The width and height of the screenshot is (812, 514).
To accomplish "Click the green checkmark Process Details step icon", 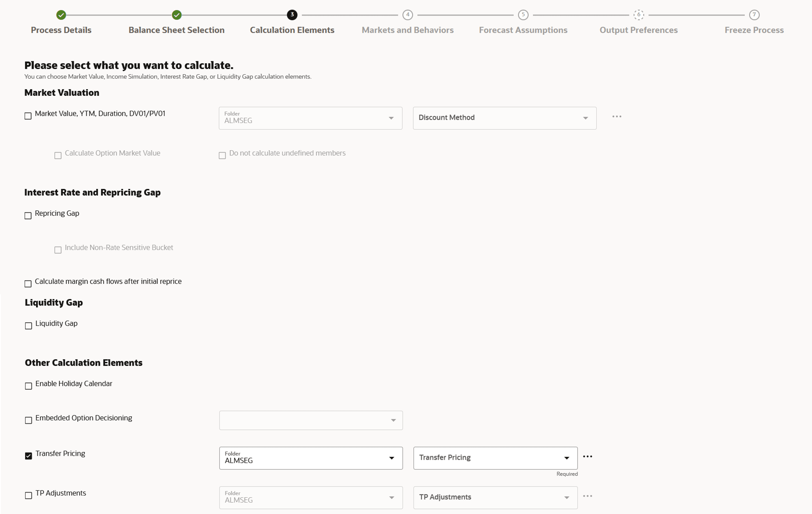I will tap(61, 15).
